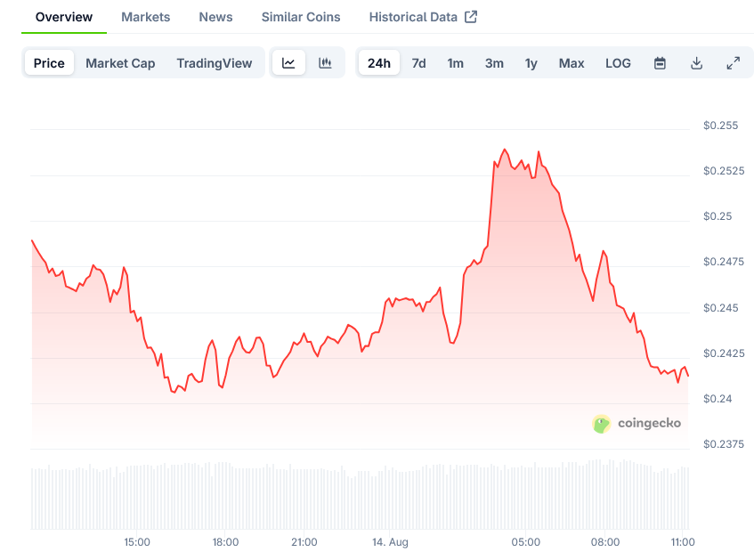The height and width of the screenshot is (560, 754).
Task: Click the $0.25 y-axis label
Action: pyautogui.click(x=718, y=216)
